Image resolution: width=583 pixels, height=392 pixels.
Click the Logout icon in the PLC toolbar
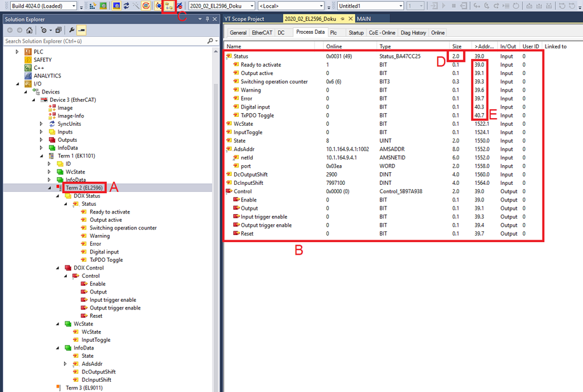pos(464,6)
